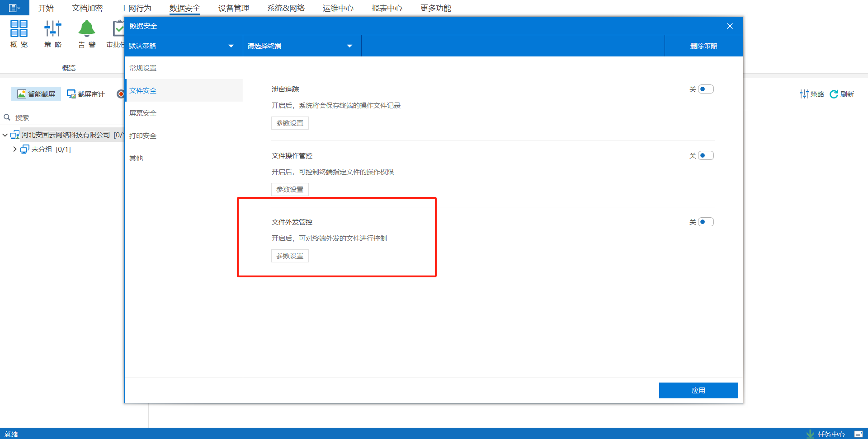Click 参数设置 under 文件外发管控
This screenshot has width=868, height=439.
pos(290,256)
